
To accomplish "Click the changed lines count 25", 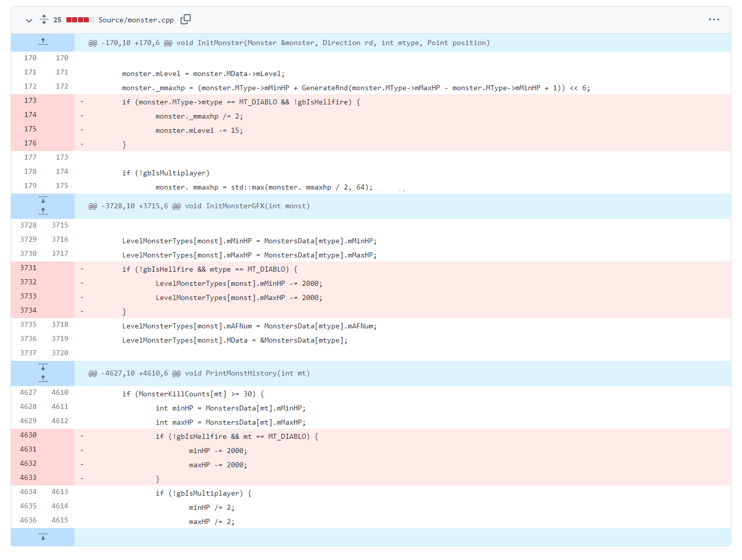I will [x=57, y=19].
